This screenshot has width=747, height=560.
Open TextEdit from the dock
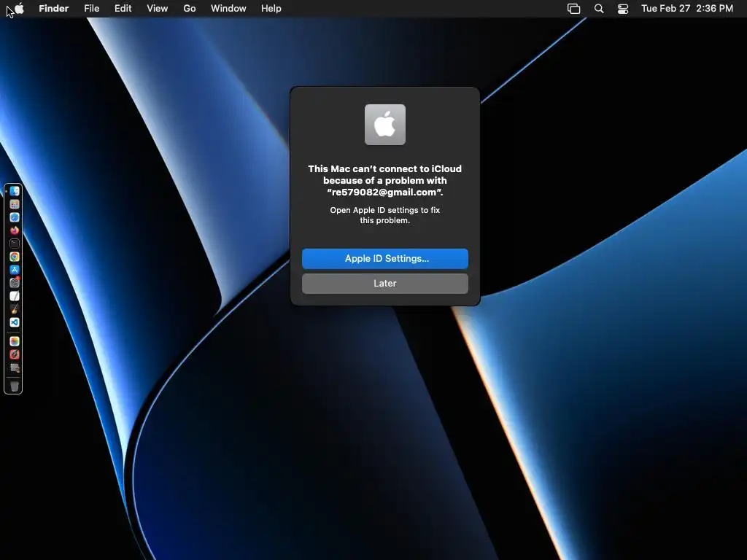coord(15,296)
